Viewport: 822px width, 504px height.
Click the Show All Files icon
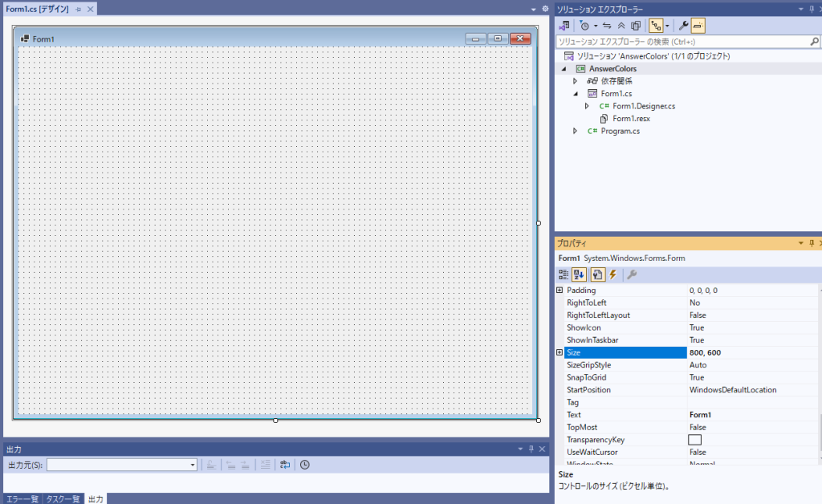(636, 26)
